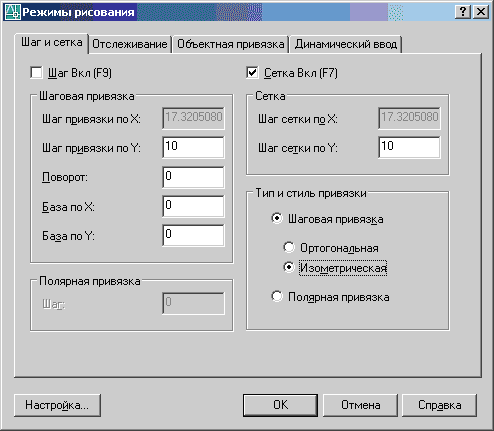Click the Шаг сетки по Y field
This screenshot has width=494, height=431.
tap(409, 147)
